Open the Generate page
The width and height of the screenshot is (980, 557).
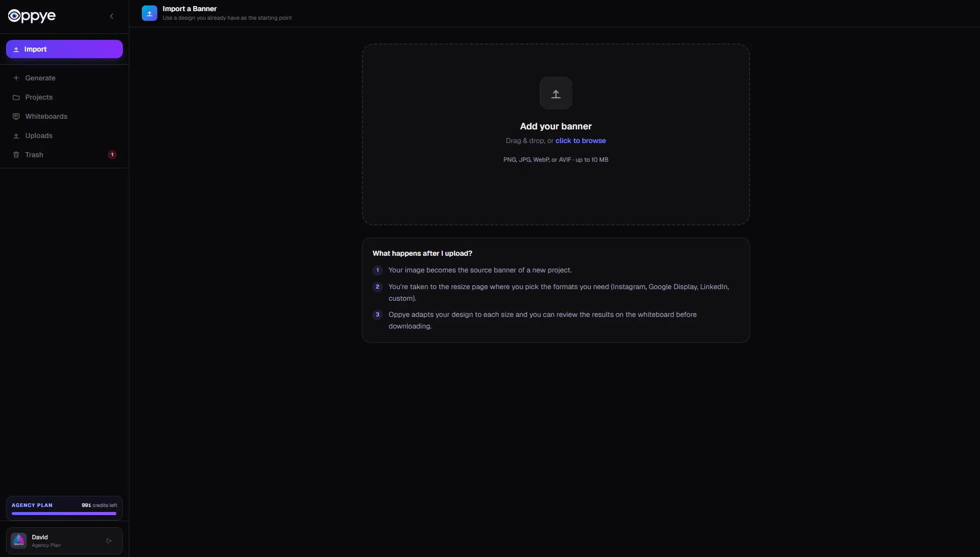tap(64, 78)
